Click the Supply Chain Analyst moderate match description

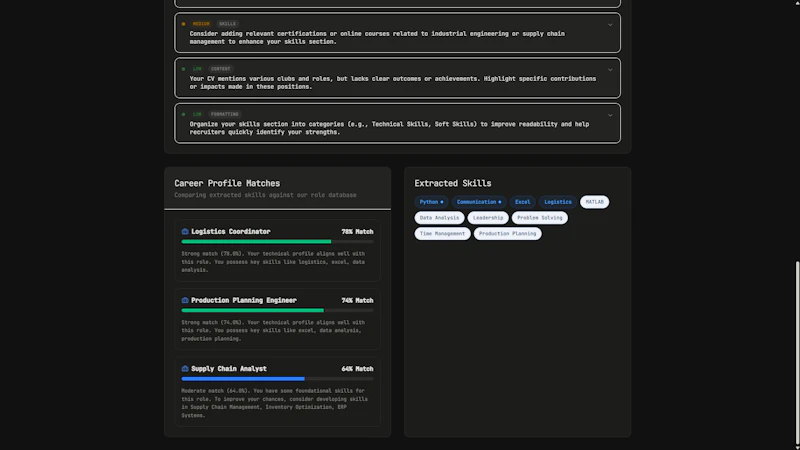click(274, 403)
